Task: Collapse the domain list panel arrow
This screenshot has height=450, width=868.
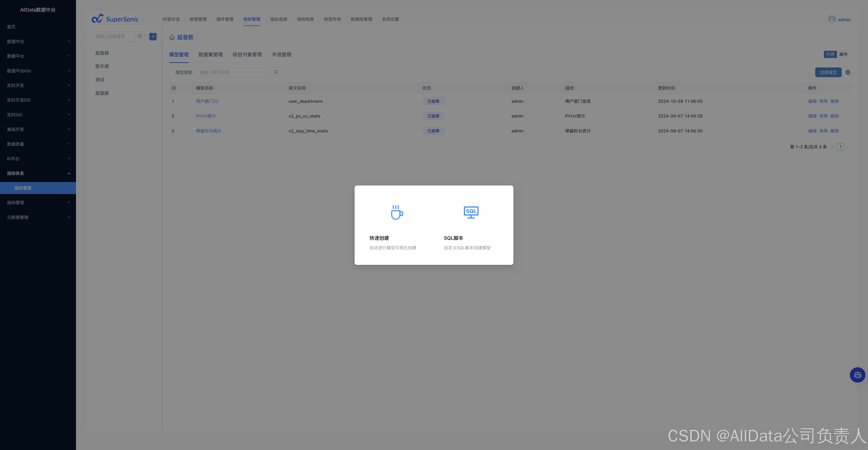Action: (162, 36)
